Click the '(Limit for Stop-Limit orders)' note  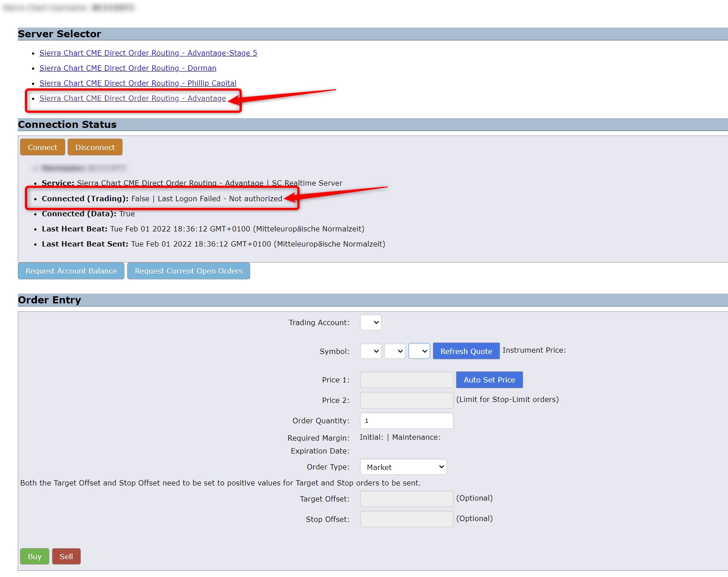508,399
